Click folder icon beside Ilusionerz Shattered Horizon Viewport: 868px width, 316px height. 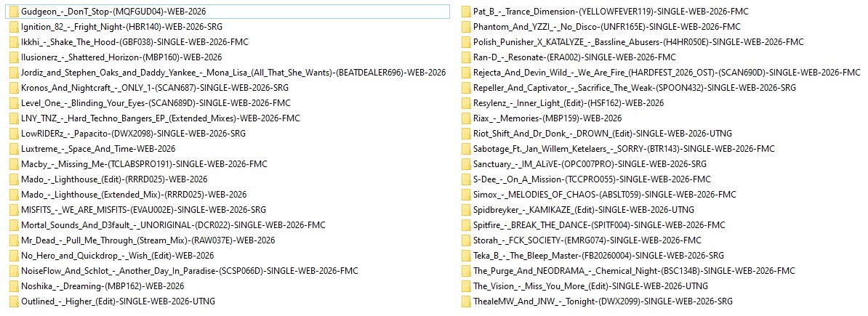point(14,57)
